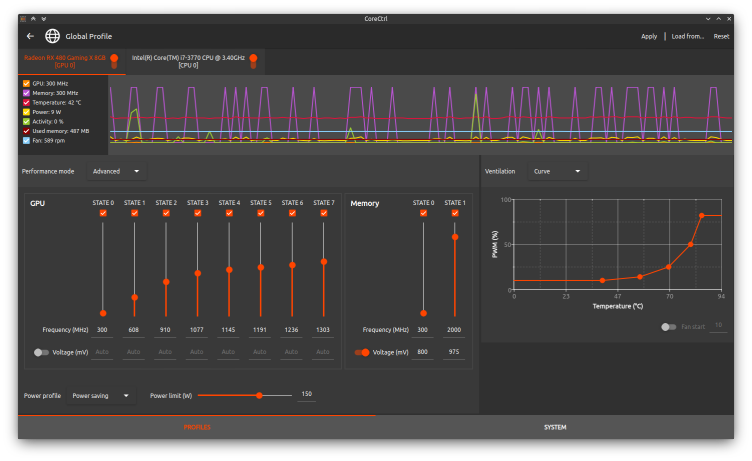Click the Load from... button
Screen dimensions: 752x461
pos(687,36)
